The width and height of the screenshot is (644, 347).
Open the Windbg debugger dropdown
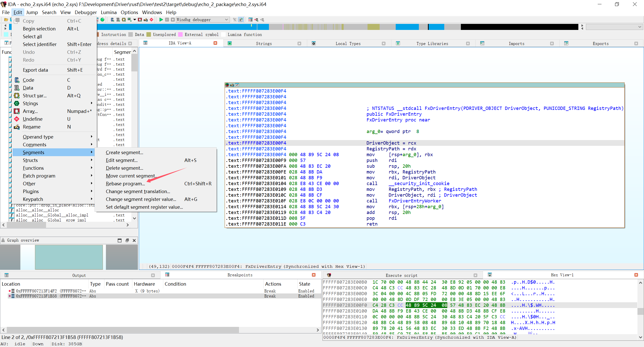226,20
